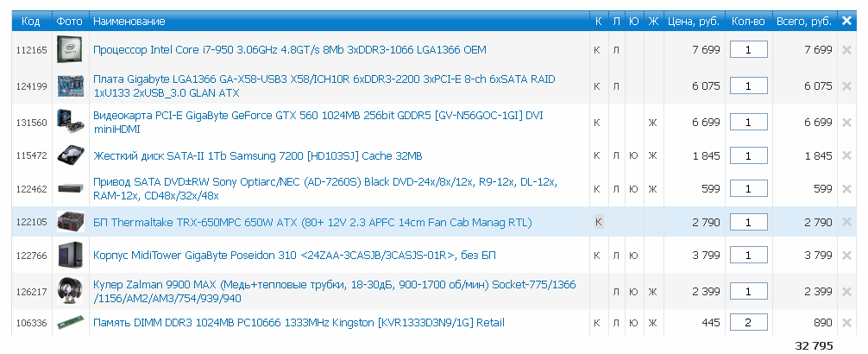The image size is (868, 354).
Task: Open the Gigabyte motherboard photo thumbnail
Action: (x=70, y=85)
